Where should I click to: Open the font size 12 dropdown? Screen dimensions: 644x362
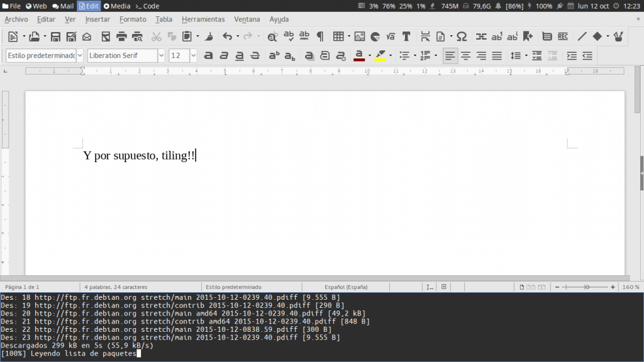pyautogui.click(x=192, y=56)
